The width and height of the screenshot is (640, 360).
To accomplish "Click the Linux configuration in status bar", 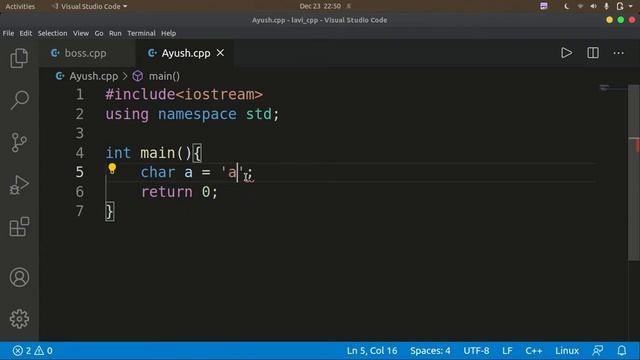I will [567, 351].
